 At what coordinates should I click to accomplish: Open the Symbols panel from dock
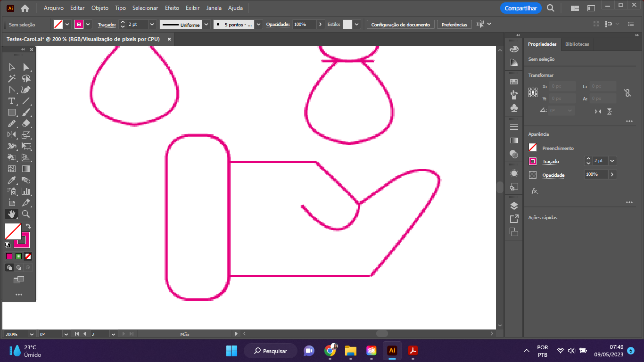click(514, 108)
